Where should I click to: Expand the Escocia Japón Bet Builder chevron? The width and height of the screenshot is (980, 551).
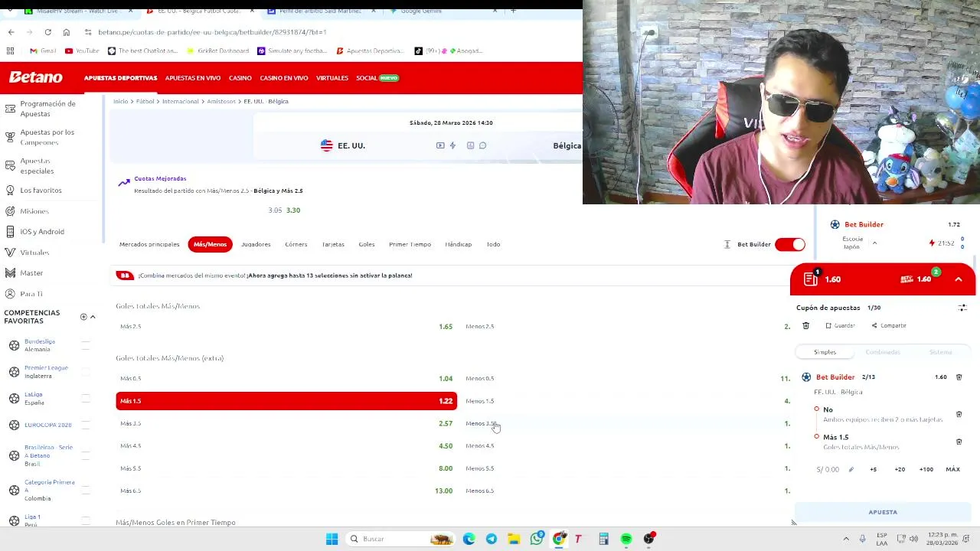coord(874,243)
